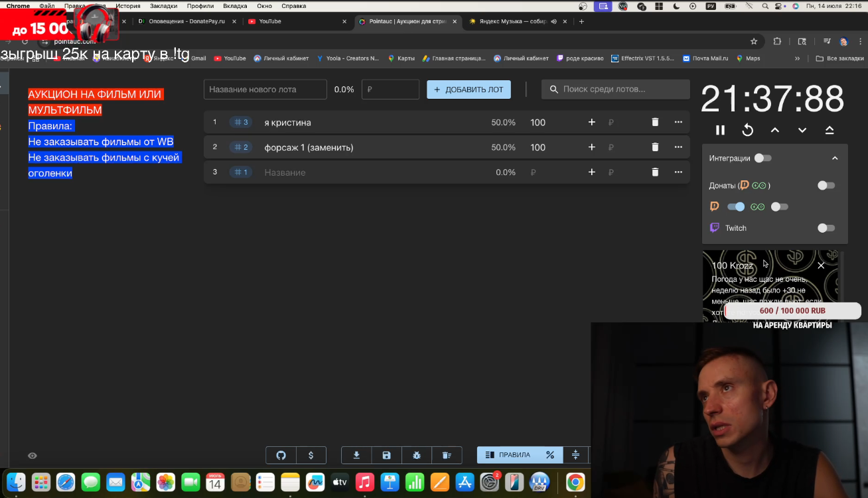Click the download lots icon
This screenshot has width=868, height=498.
[356, 456]
